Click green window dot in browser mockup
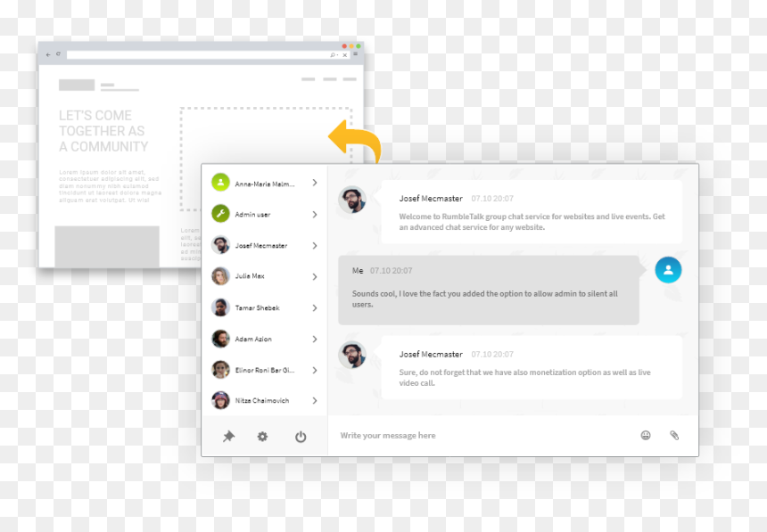 [358, 46]
